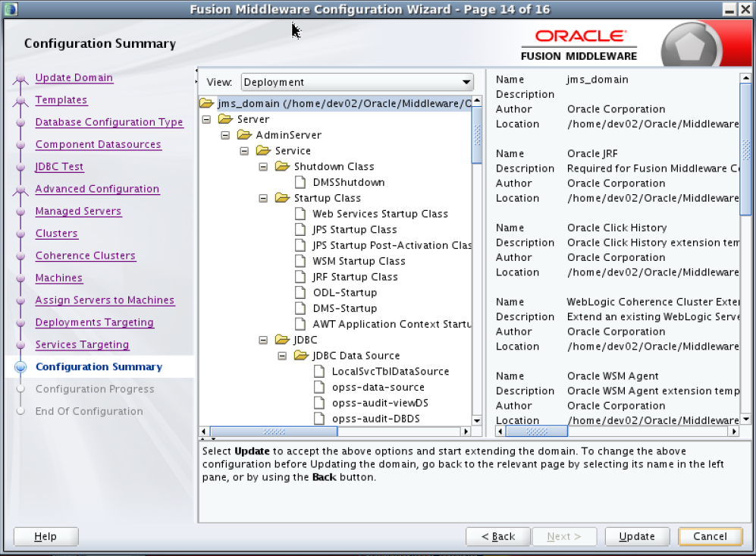
Task: Click the ODL-Startup document icon
Action: [x=300, y=293]
